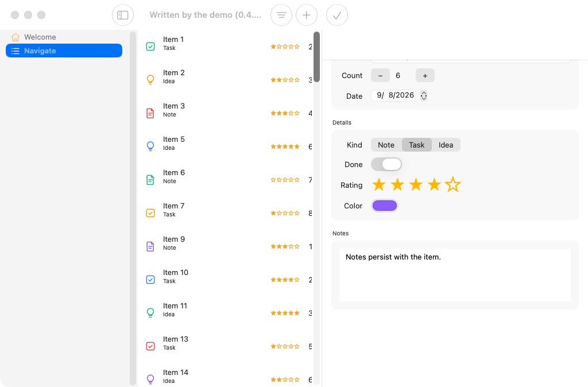Click the window title 'Written by the demo'
588x387 pixels.
pos(206,15)
